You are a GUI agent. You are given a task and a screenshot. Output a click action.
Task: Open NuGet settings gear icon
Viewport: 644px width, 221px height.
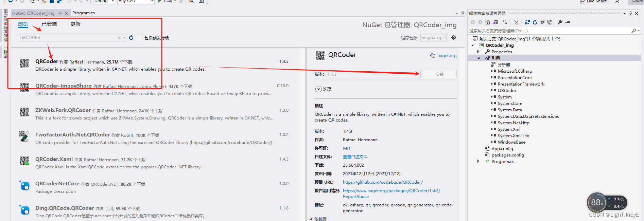[x=454, y=37]
